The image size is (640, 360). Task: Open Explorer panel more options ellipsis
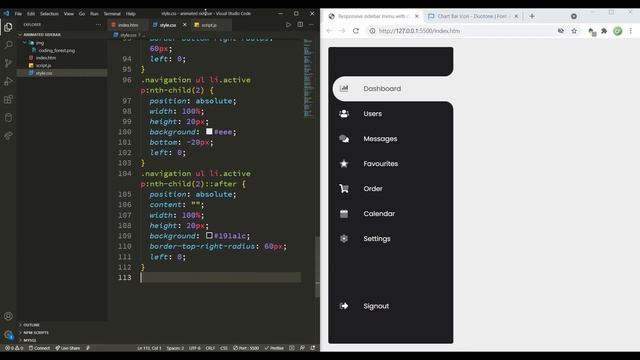pos(98,24)
